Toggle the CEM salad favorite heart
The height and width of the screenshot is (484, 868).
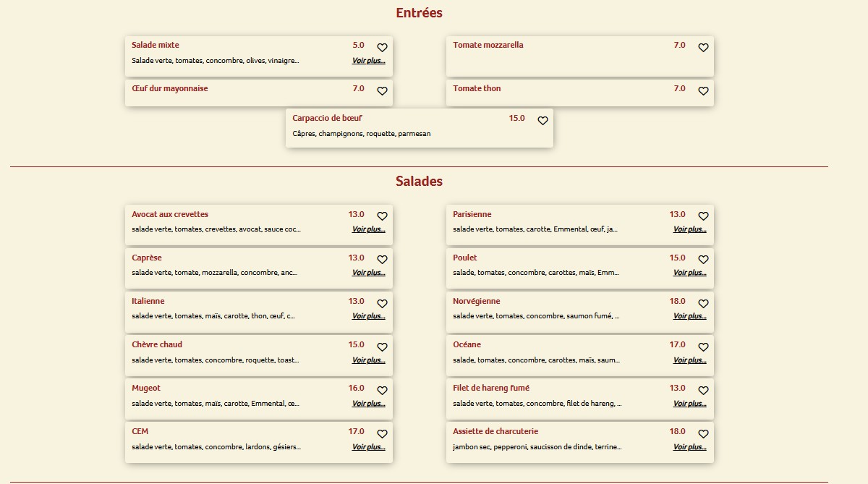point(382,434)
